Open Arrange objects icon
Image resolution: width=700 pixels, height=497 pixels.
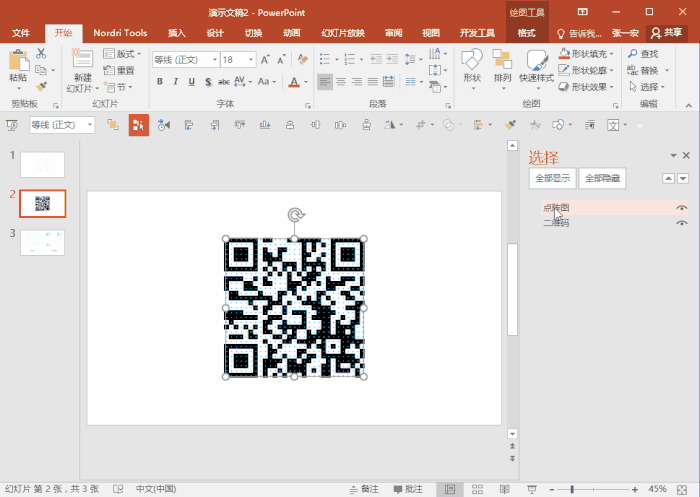tap(502, 59)
